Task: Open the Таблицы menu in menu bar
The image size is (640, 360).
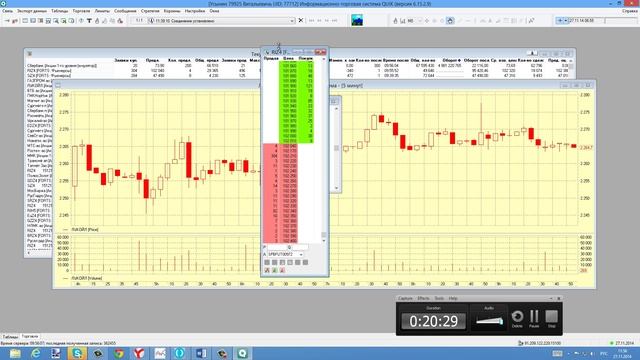Action: pos(60,11)
